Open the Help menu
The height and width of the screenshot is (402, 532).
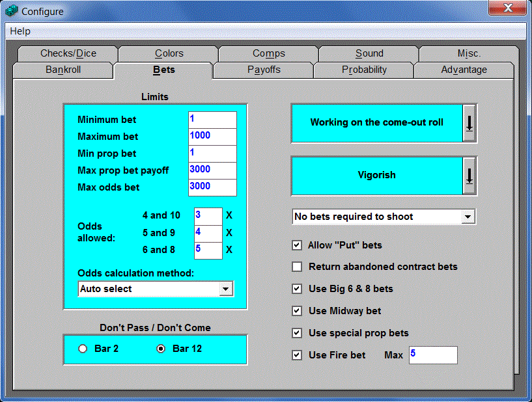[20, 31]
